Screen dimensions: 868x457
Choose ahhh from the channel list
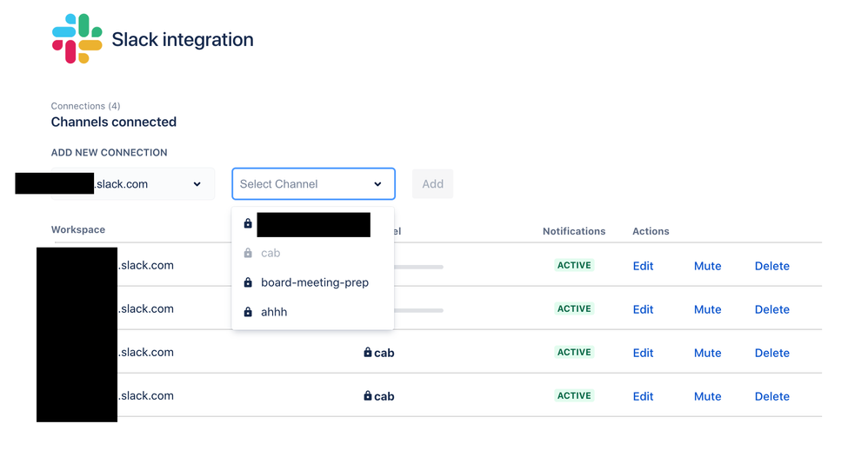(x=313, y=312)
